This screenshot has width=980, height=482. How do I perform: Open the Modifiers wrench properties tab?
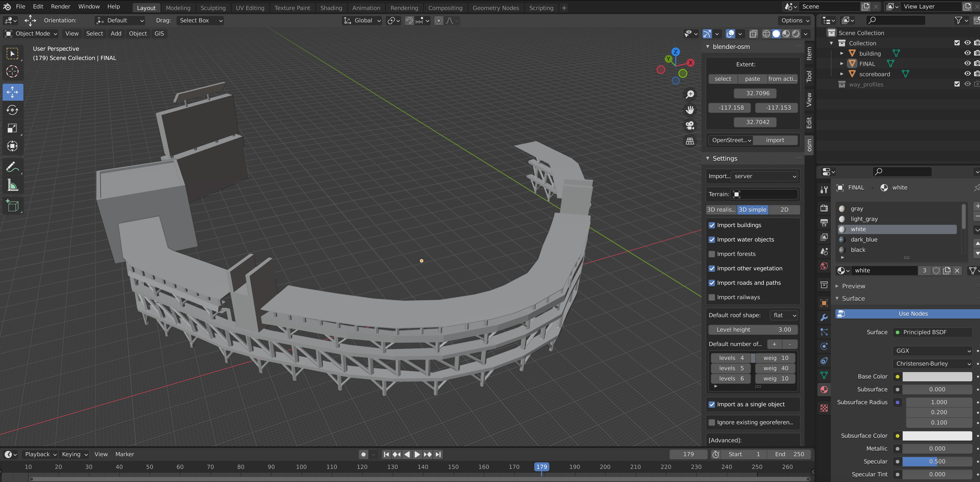pos(824,317)
